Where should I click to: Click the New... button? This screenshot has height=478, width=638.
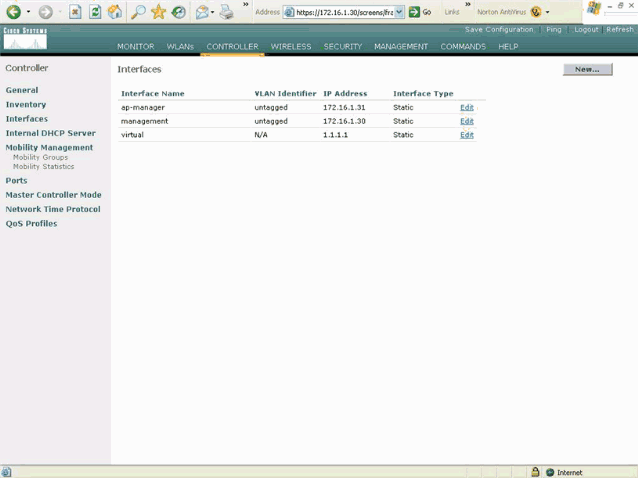pyautogui.click(x=588, y=70)
